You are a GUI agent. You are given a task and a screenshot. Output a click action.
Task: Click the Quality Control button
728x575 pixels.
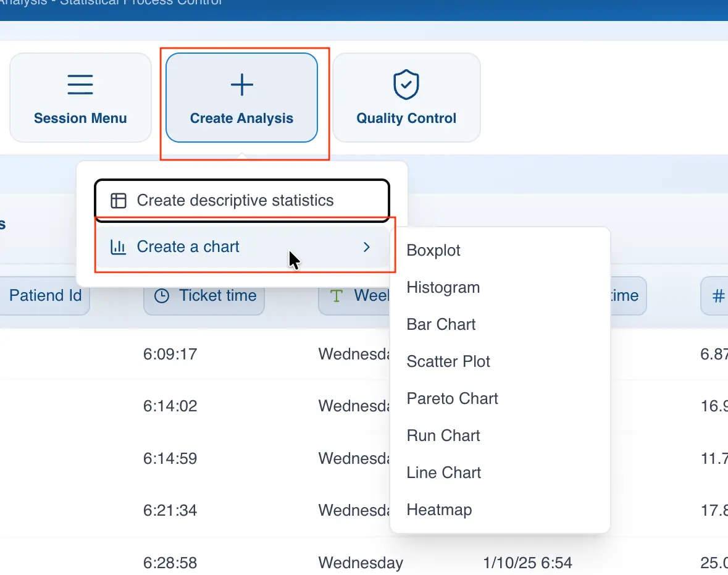point(406,98)
